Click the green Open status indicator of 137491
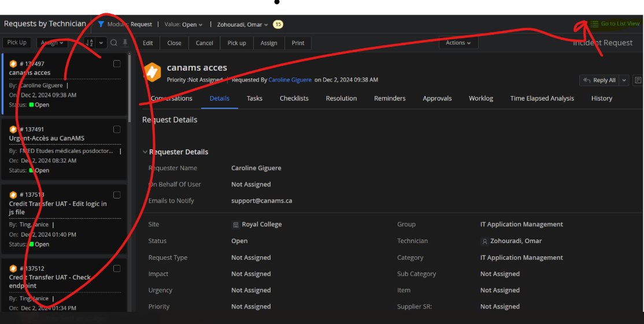This screenshot has width=644, height=324. [x=31, y=170]
